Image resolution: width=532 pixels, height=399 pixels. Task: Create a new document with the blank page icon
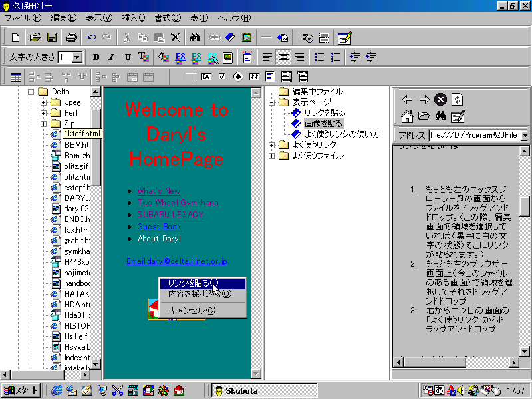pyautogui.click(x=15, y=37)
